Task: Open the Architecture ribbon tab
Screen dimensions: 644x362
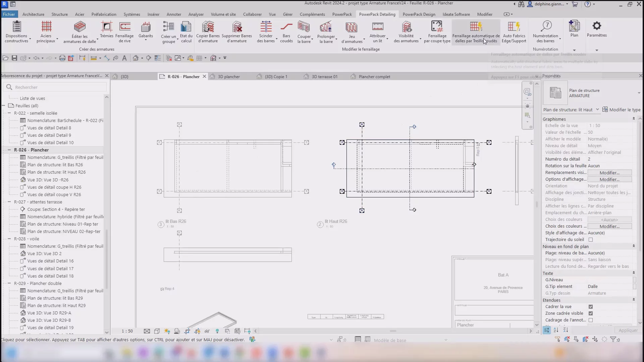Action: pyautogui.click(x=33, y=14)
